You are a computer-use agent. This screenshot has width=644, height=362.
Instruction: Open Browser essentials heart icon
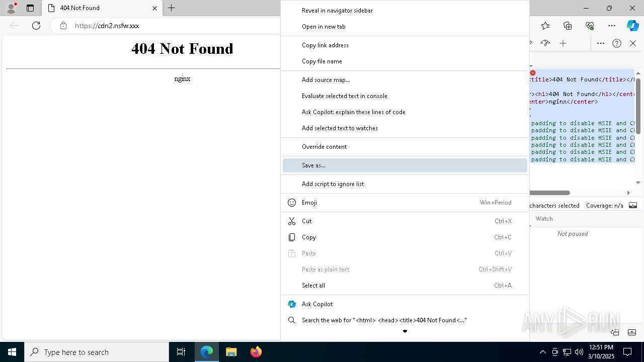point(590,26)
